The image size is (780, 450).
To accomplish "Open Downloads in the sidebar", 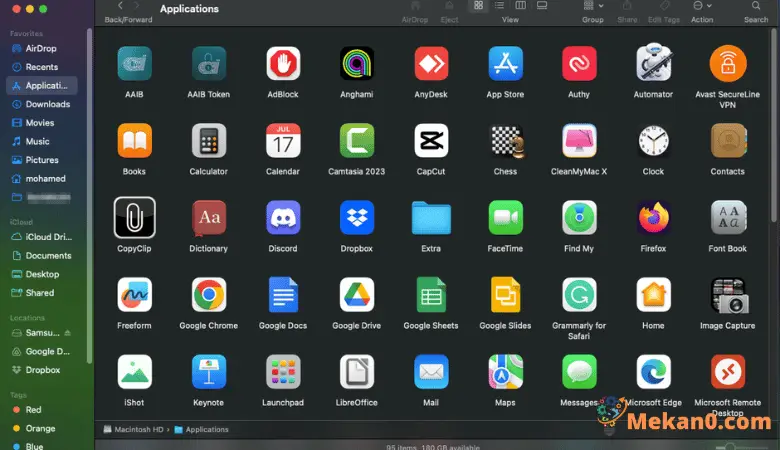I will pos(42,104).
